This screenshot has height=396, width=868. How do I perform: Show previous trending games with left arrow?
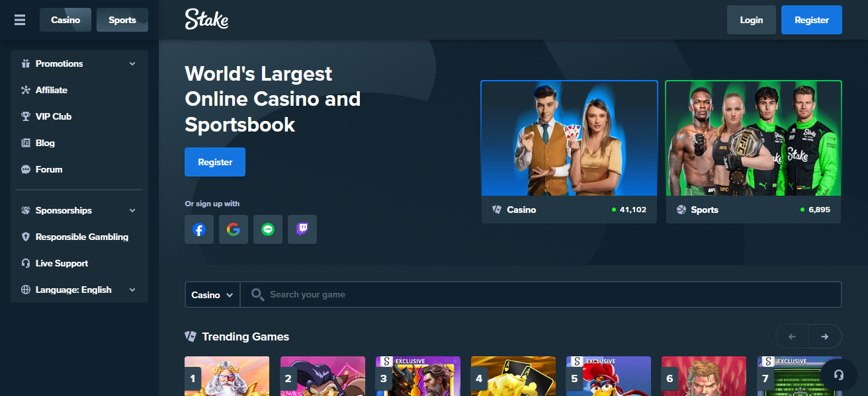pyautogui.click(x=792, y=337)
